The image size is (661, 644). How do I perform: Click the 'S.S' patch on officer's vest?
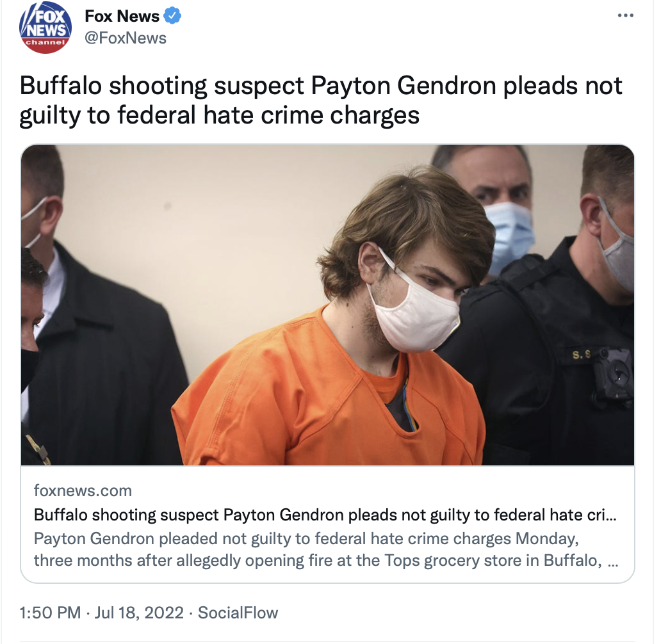pyautogui.click(x=582, y=355)
